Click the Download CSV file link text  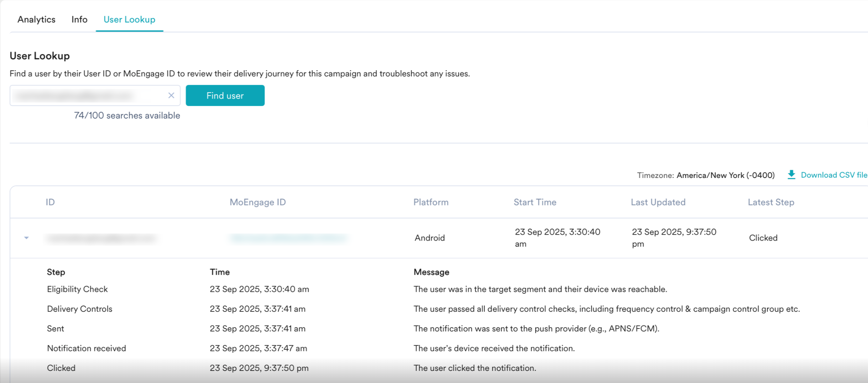point(833,175)
